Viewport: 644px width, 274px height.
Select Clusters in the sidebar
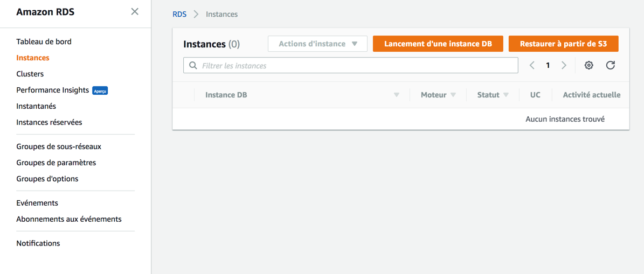[30, 74]
